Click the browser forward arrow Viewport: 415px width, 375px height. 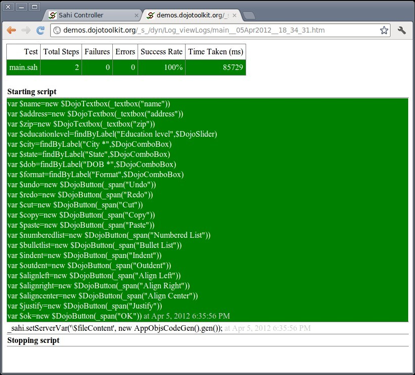point(26,30)
